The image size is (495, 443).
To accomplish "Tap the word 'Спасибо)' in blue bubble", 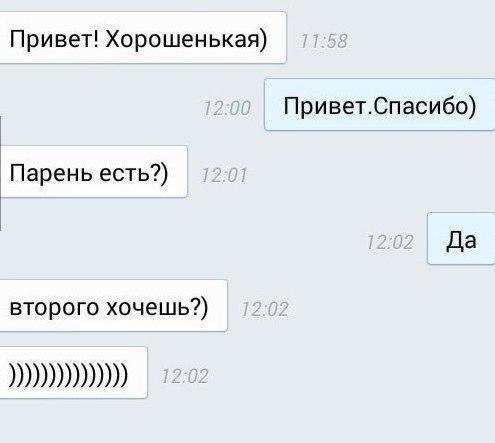I will click(x=424, y=107).
